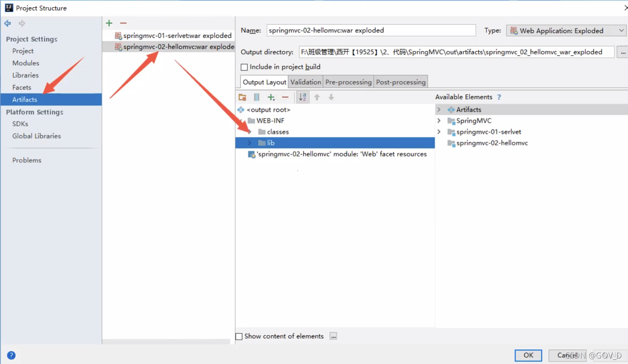
Task: Create archive in output layout toolbar
Action: [x=257, y=97]
